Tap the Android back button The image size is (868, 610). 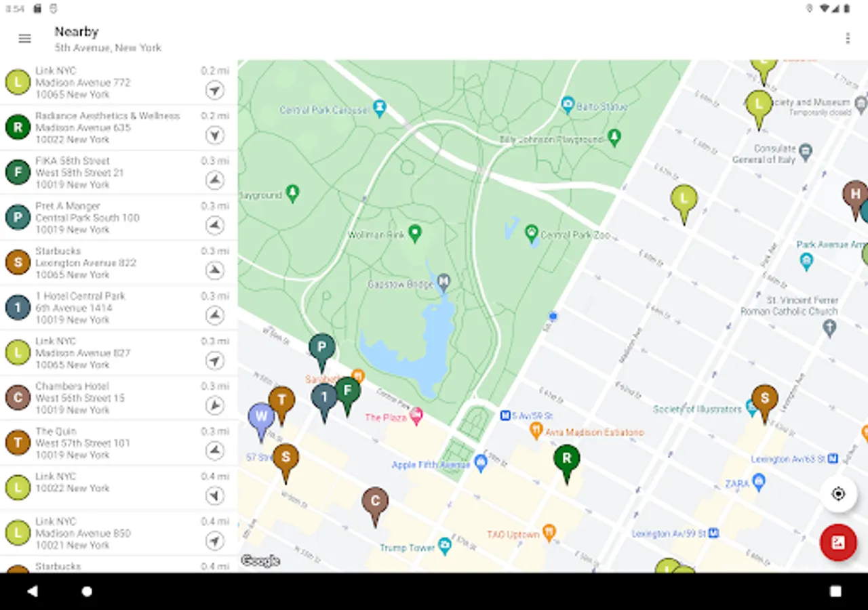33,591
